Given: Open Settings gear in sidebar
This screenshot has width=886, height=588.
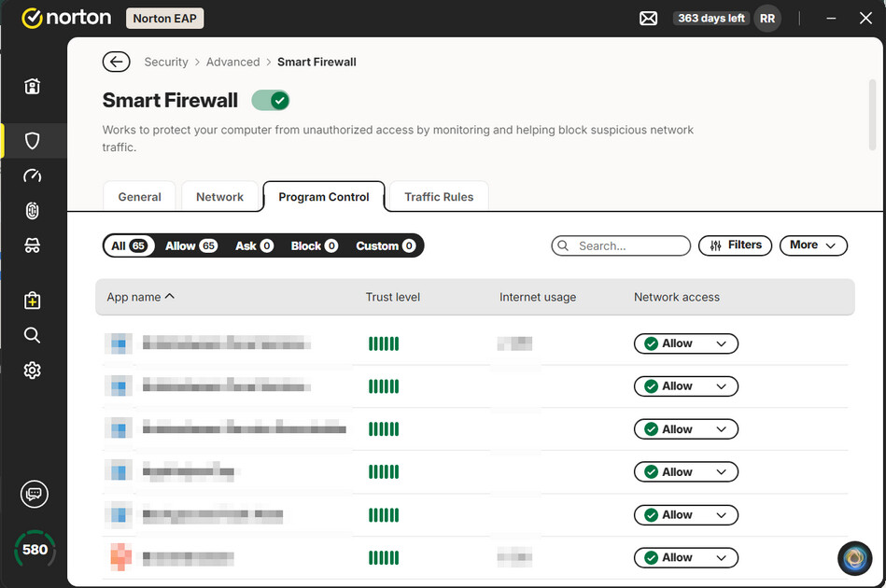Looking at the screenshot, I should coord(32,370).
